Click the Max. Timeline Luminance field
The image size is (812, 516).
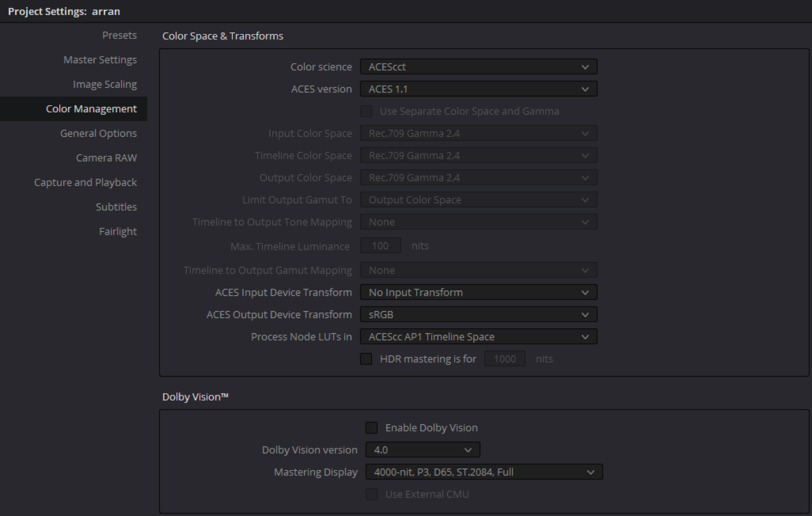point(381,246)
